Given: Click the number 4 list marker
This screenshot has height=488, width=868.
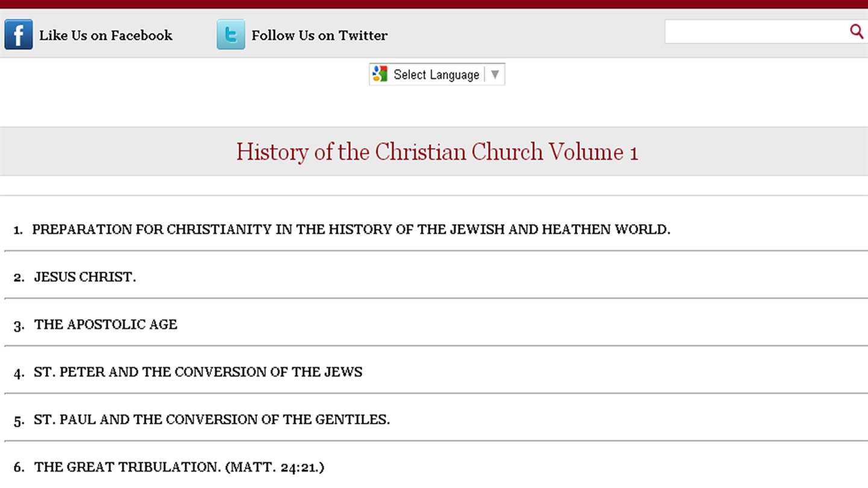Looking at the screenshot, I should (19, 373).
